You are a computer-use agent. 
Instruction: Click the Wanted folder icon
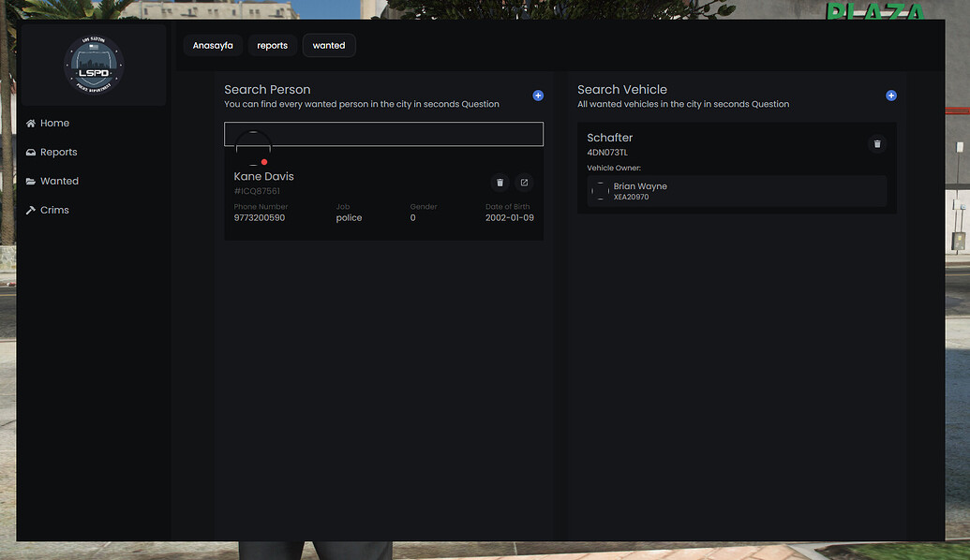(30, 182)
